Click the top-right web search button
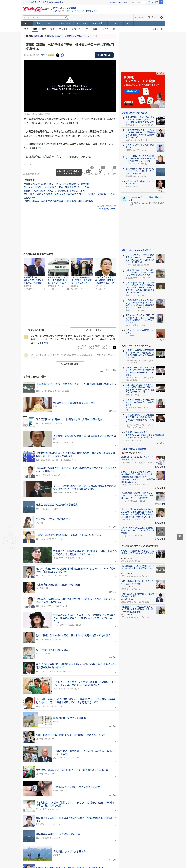Image resolution: width=186 pixels, height=868 pixels. (x=161, y=2)
